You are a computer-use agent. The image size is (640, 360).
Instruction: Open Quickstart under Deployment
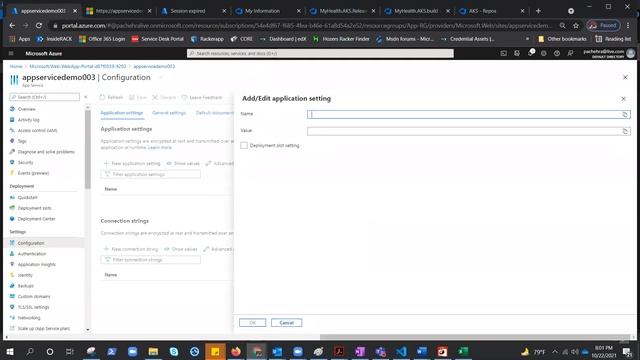click(x=27, y=198)
